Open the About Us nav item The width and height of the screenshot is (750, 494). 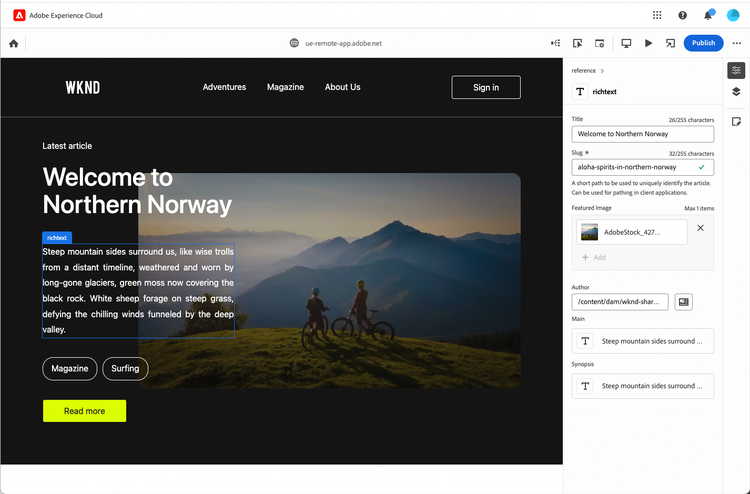point(342,87)
